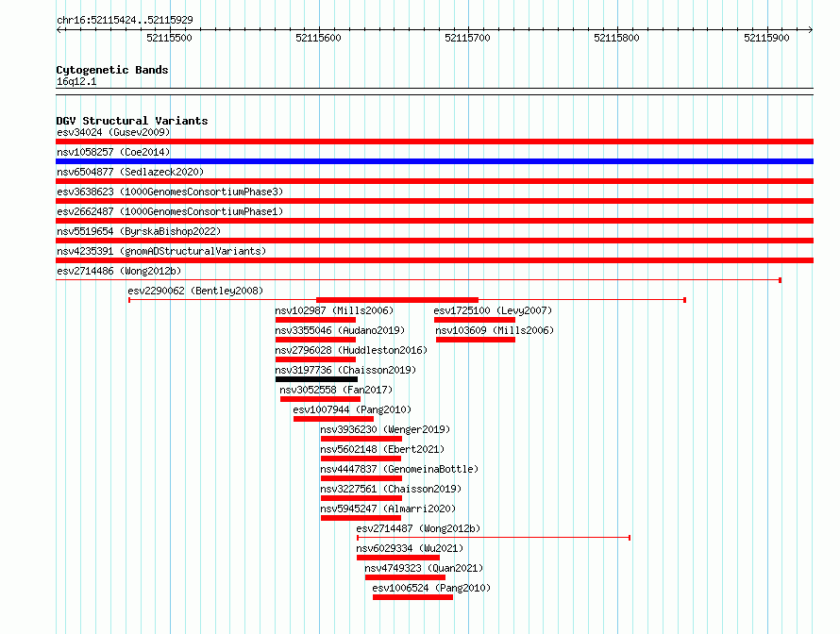Click the Cytogenetic Bands track title
This screenshot has width=840, height=634.
(x=112, y=70)
